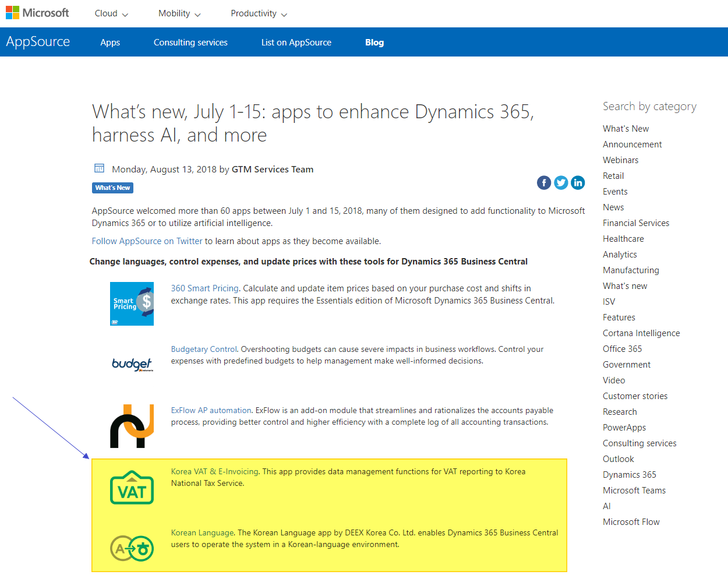Click the 360 Smart Pricing app icon
The height and width of the screenshot is (582, 728).
tap(132, 304)
